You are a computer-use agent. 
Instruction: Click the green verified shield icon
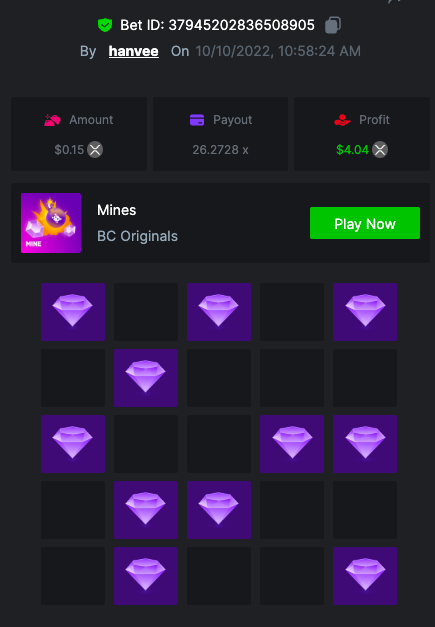coord(105,25)
